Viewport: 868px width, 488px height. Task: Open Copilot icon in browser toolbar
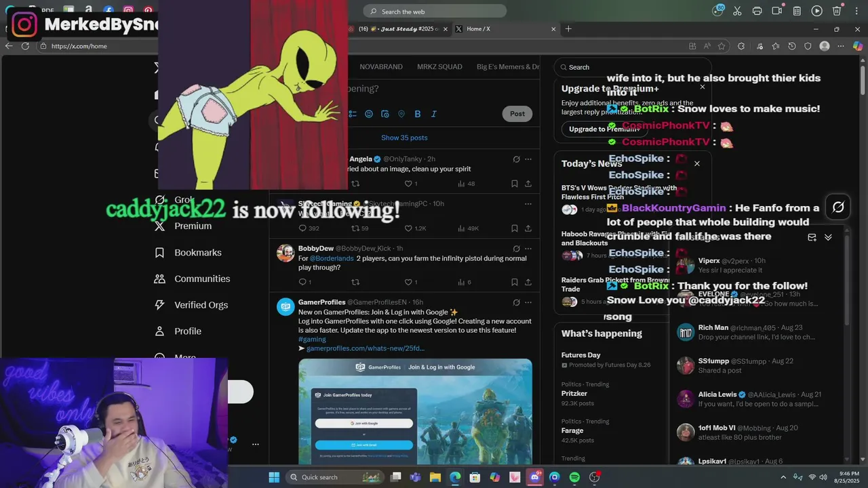point(858,46)
